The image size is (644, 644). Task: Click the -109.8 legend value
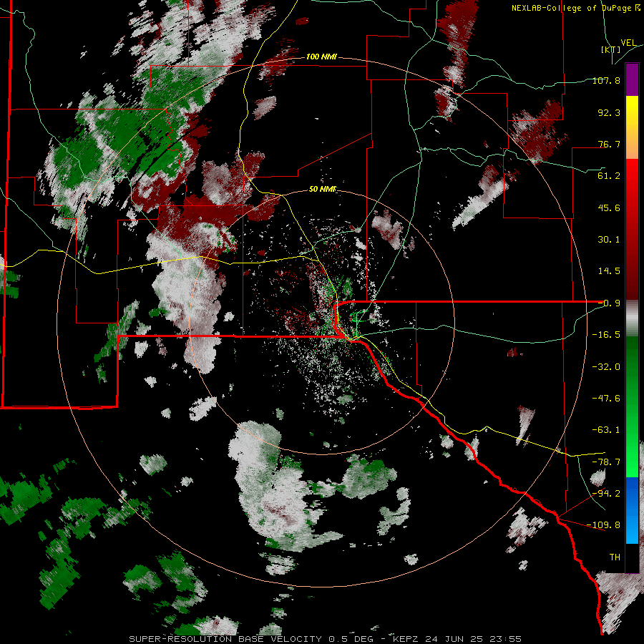click(x=603, y=525)
